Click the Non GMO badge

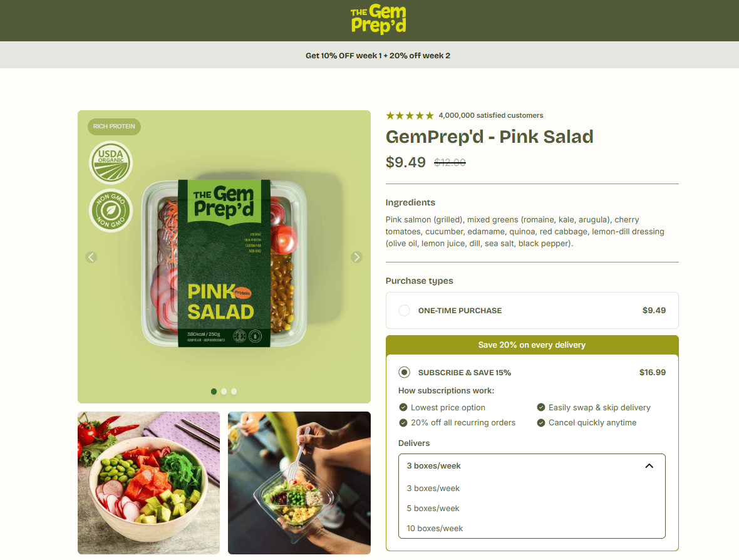pyautogui.click(x=111, y=210)
